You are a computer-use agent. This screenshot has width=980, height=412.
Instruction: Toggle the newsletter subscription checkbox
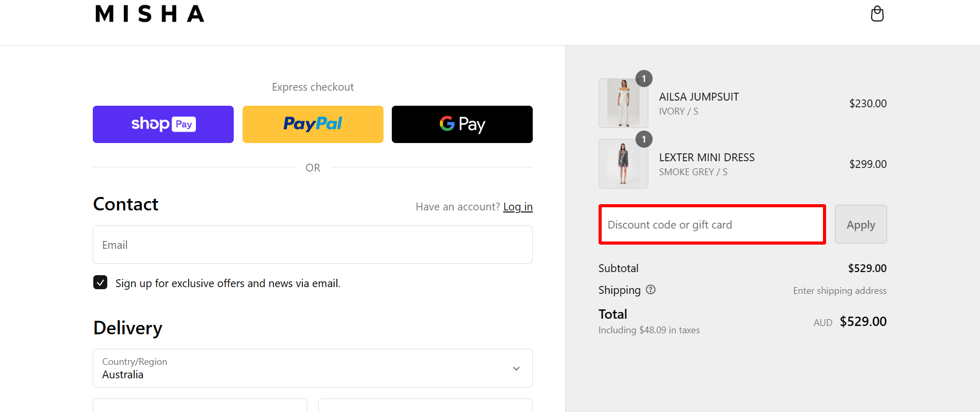[x=100, y=282]
